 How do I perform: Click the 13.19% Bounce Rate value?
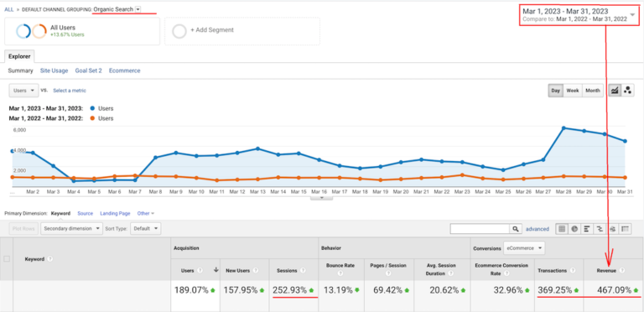point(338,290)
